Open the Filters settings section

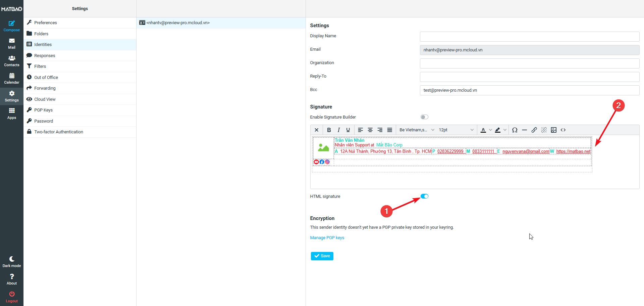click(x=40, y=67)
